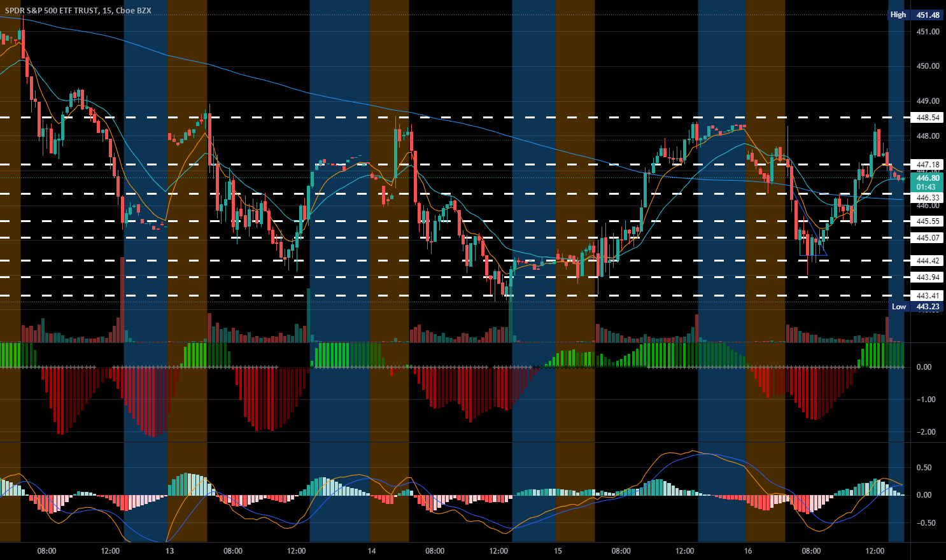Click the 447.18 level price label
Image resolution: width=946 pixels, height=560 pixels.
pos(928,165)
